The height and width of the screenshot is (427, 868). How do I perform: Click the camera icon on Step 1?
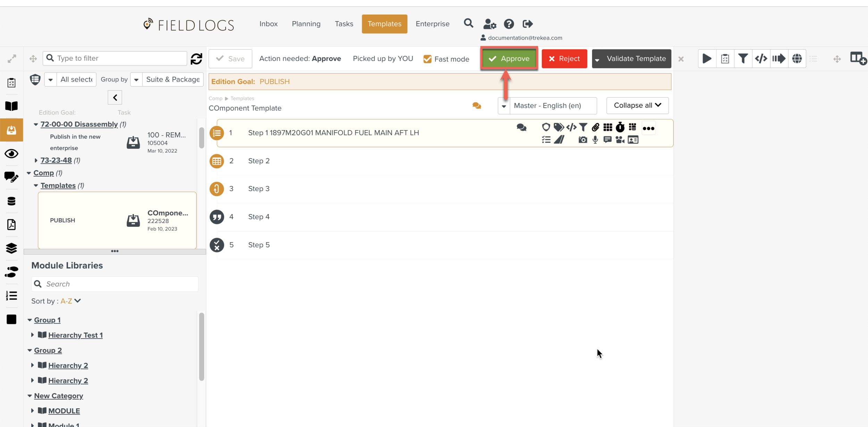[x=583, y=140]
